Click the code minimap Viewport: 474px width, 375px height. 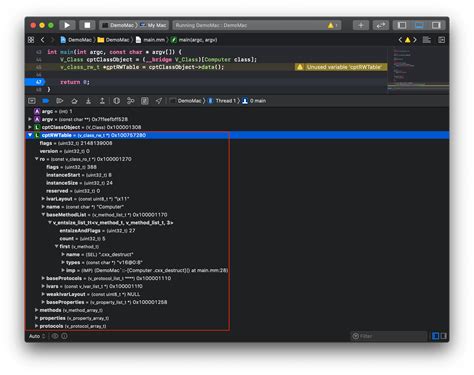(418, 70)
